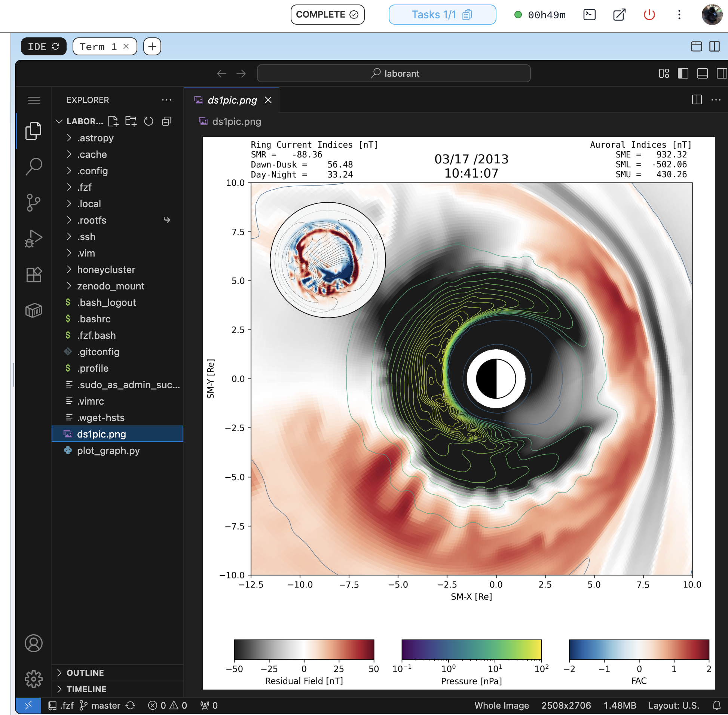Expand the .astropy folder
Image resolution: width=728 pixels, height=715 pixels.
pyautogui.click(x=117, y=138)
